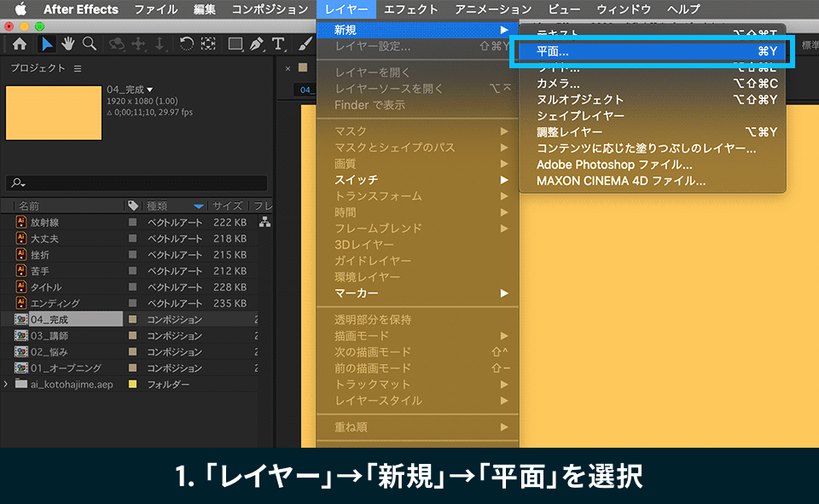
Task: Select the Zoom magnifier tool
Action: (90, 43)
